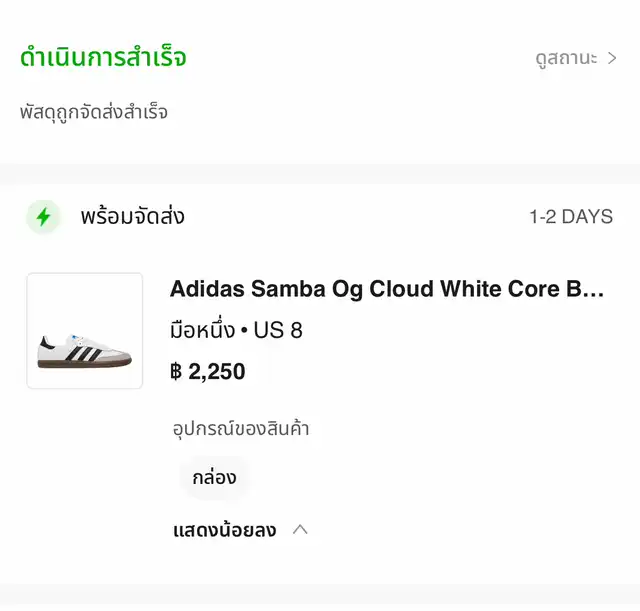Click the bullet separator before US 8
This screenshot has width=640, height=611.
[244, 331]
